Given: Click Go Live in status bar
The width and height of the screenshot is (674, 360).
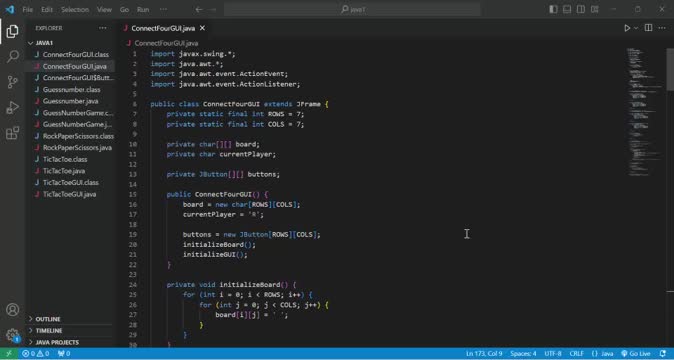Looking at the screenshot, I should tap(636, 354).
